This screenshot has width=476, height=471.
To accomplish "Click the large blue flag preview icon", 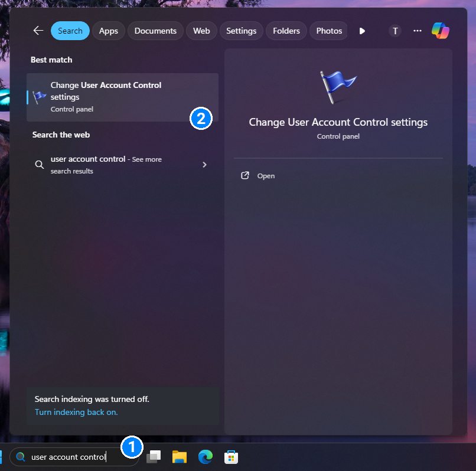I will [338, 87].
